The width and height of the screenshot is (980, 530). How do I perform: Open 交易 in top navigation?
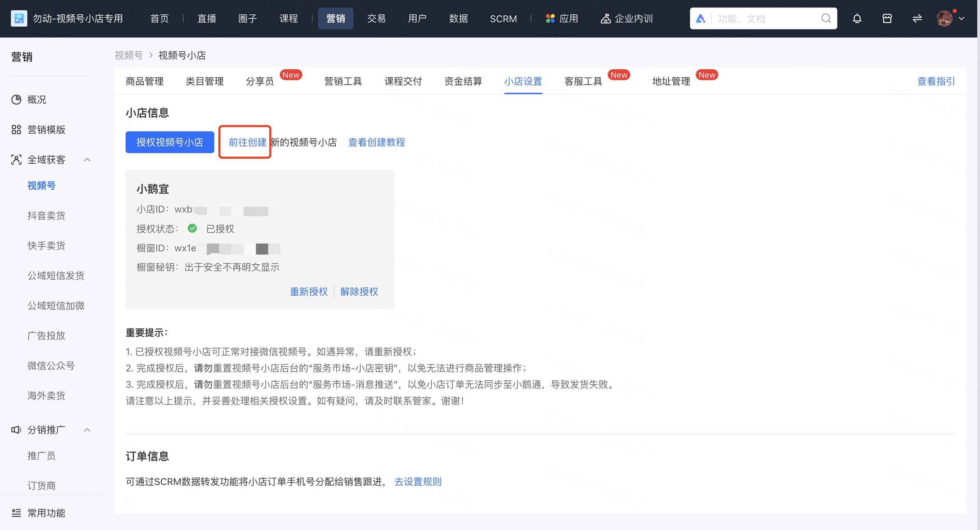[x=376, y=18]
